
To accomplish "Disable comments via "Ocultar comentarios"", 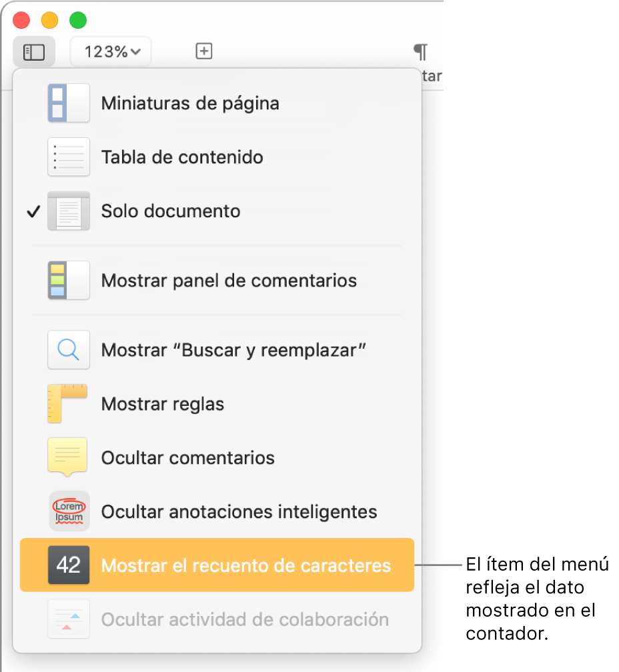I will (187, 457).
